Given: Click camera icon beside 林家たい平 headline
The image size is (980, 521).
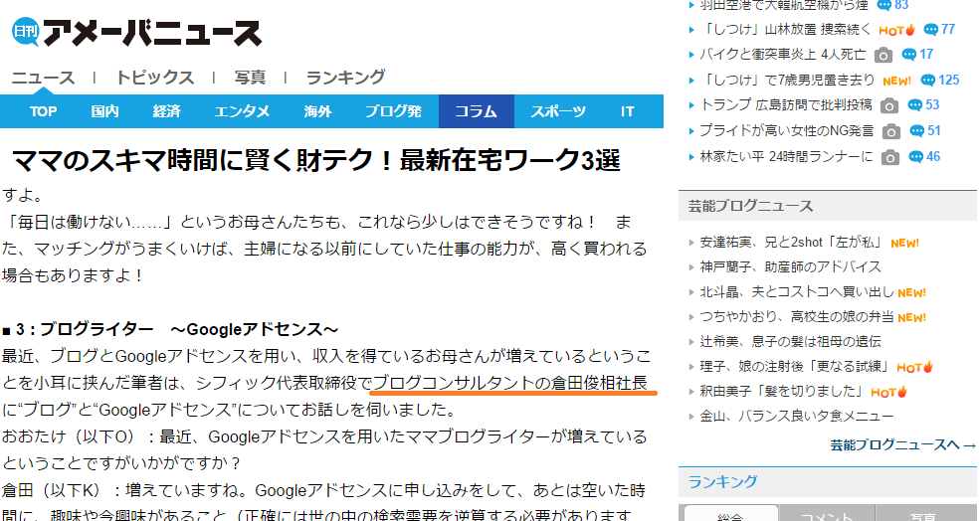Looking at the screenshot, I should click(890, 157).
